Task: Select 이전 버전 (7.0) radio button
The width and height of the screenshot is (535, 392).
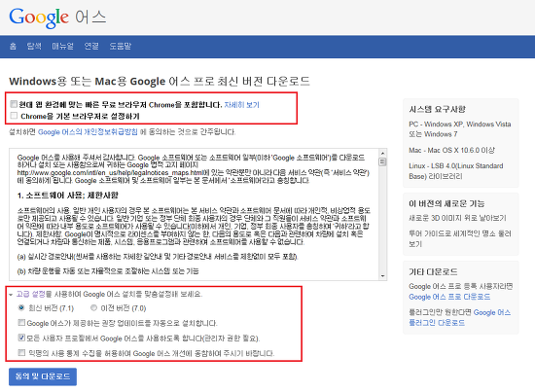Action: coord(93,307)
